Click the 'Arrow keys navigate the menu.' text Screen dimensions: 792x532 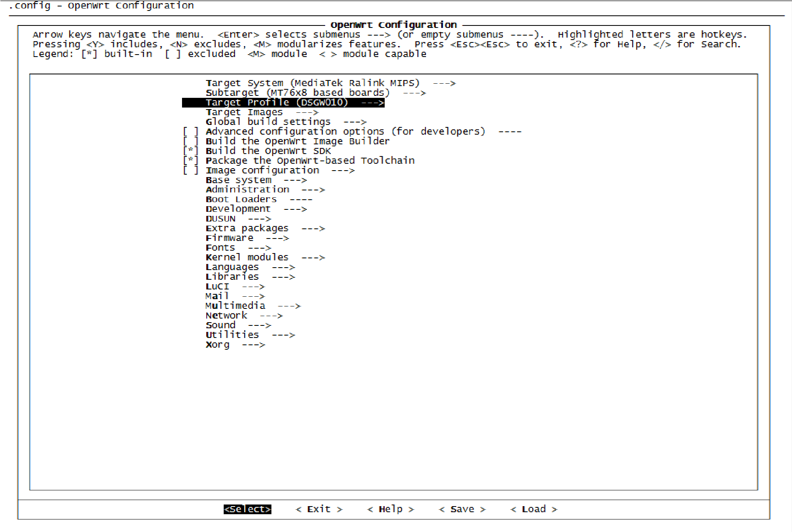119,35
